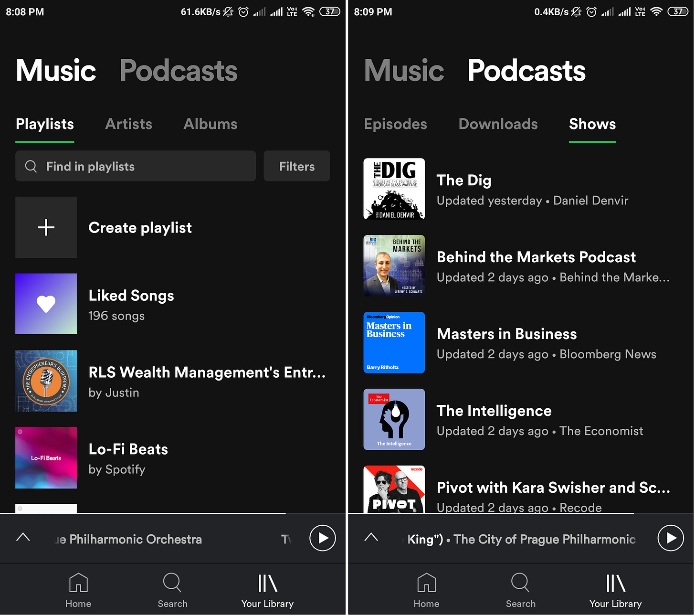Open Masters in Business show title

[507, 334]
